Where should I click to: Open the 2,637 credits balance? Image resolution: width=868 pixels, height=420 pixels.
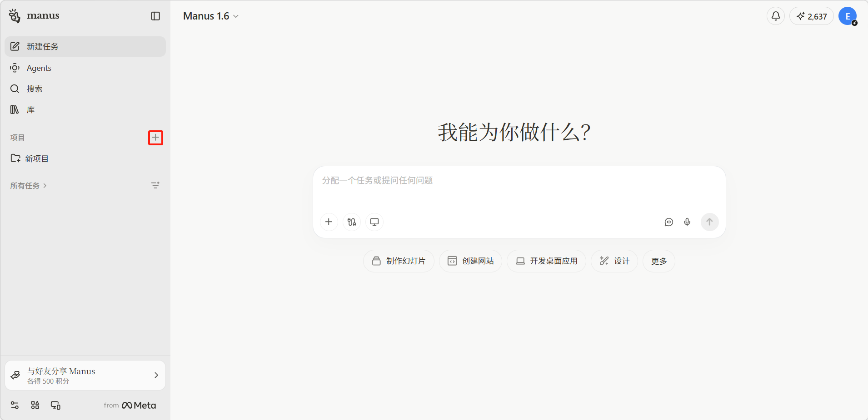click(x=812, y=16)
